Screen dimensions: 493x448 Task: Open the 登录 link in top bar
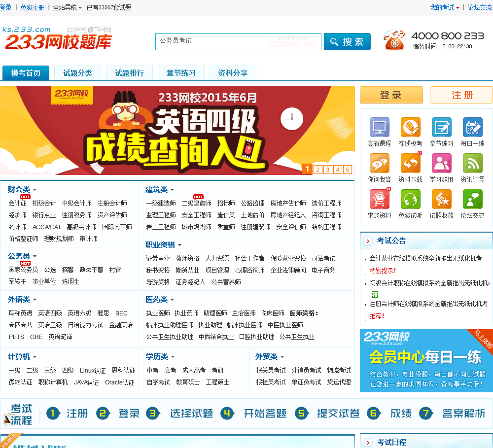point(5,7)
